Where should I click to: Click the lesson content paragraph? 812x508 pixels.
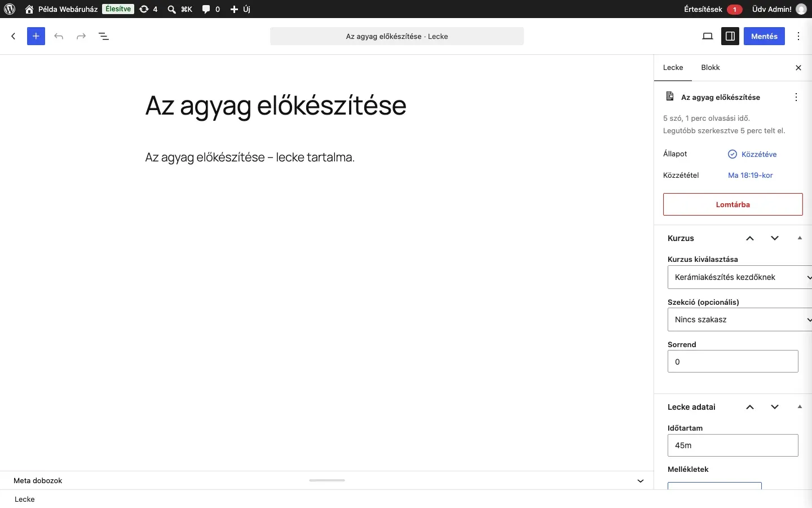tap(250, 157)
